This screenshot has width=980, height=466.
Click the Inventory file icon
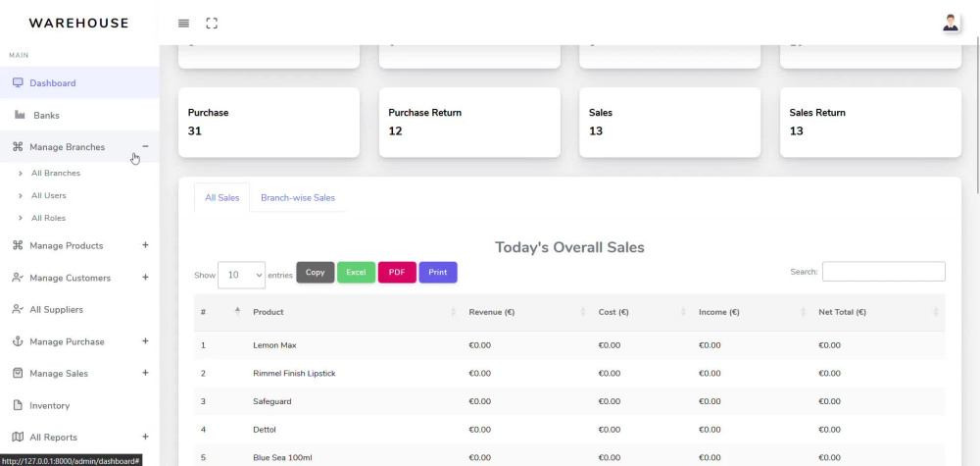coord(18,405)
